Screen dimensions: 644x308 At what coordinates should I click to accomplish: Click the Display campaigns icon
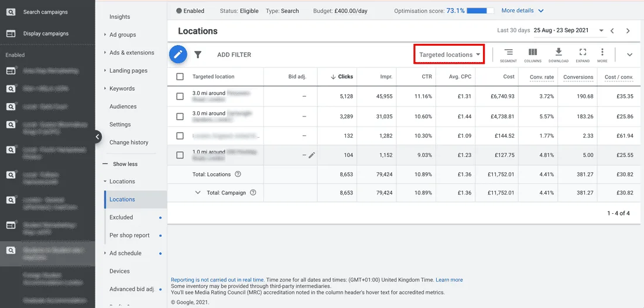[11, 33]
